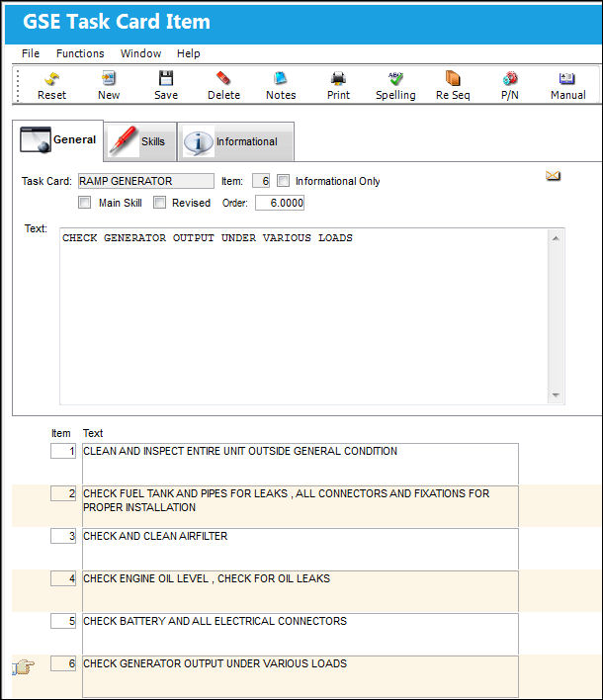Select row CHECK FUEL TANK AND PIPES
Screen dimensions: 603x700
[301, 506]
